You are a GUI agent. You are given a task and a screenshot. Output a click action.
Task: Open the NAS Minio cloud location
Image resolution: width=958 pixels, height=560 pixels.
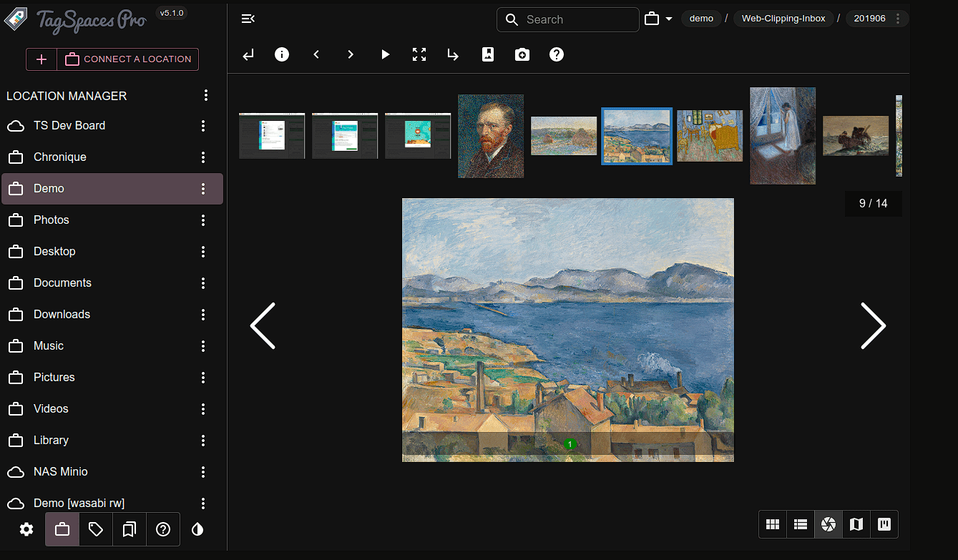pyautogui.click(x=112, y=472)
